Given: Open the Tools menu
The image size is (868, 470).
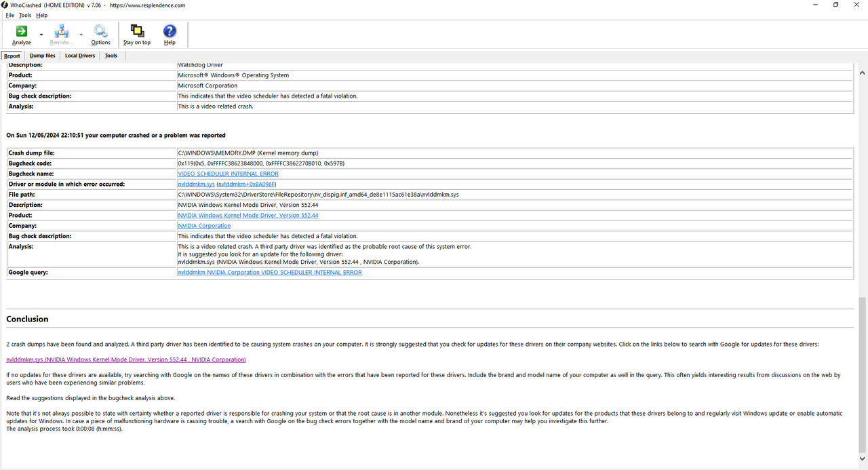Looking at the screenshot, I should point(25,15).
